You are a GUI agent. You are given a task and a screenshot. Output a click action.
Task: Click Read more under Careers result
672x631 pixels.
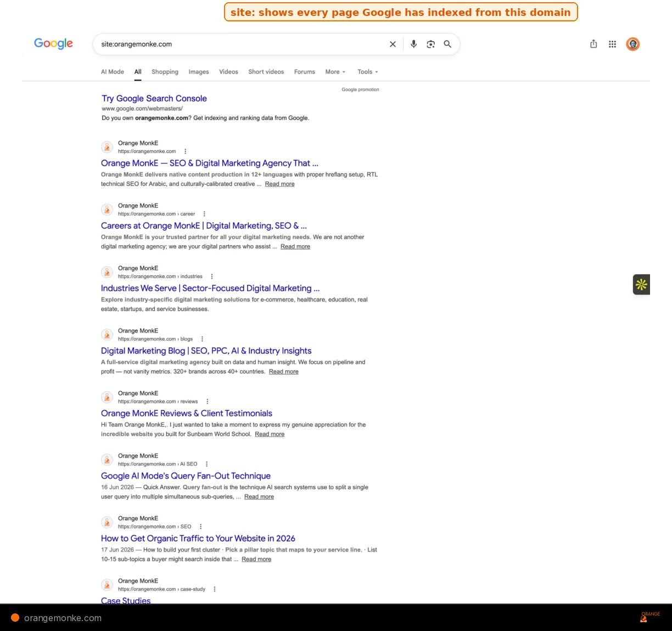295,247
